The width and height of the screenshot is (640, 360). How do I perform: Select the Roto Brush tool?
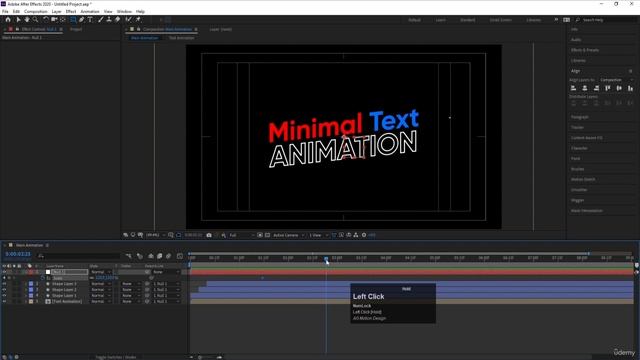(x=129, y=20)
